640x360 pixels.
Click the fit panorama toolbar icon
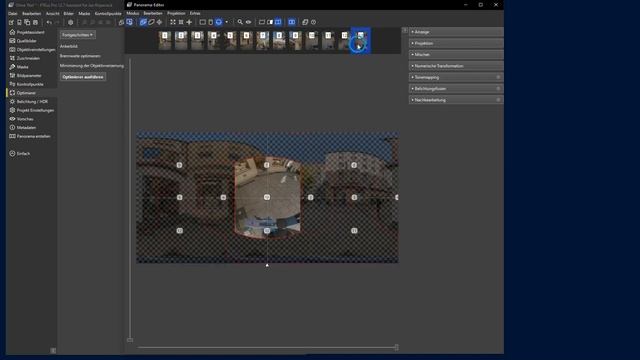(x=173, y=22)
